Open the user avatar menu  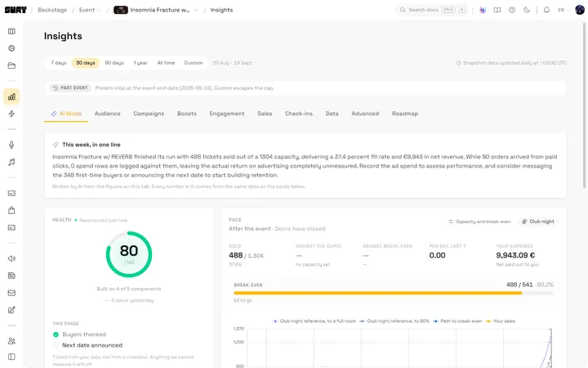pyautogui.click(x=580, y=10)
